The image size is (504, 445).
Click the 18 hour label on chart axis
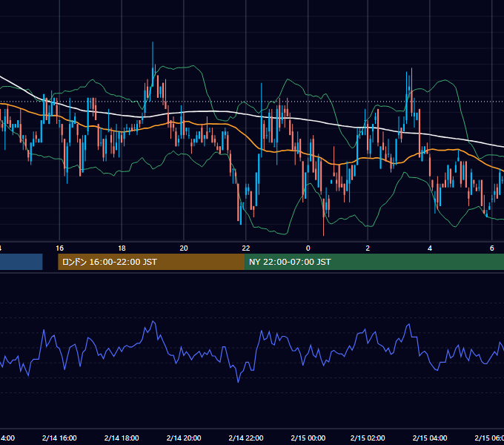tap(122, 248)
